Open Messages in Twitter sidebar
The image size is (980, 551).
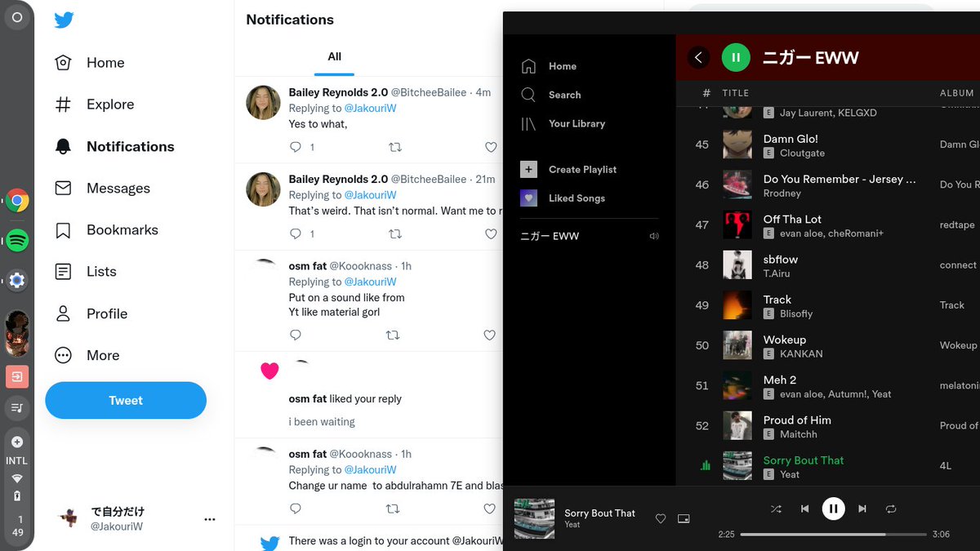[102, 189]
